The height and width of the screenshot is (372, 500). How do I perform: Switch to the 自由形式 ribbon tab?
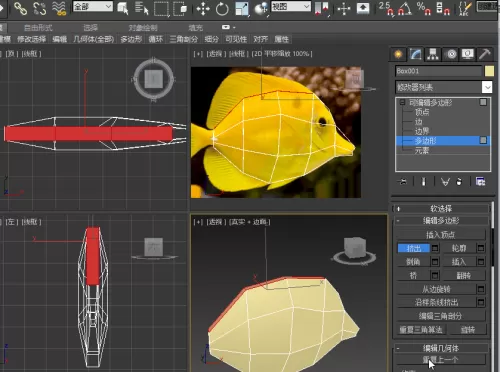[x=38, y=27]
